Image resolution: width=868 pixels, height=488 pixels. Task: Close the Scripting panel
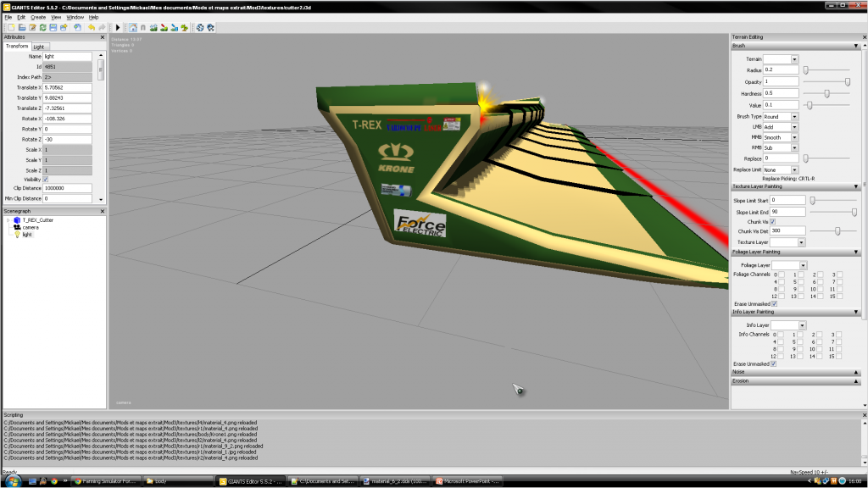coord(864,415)
